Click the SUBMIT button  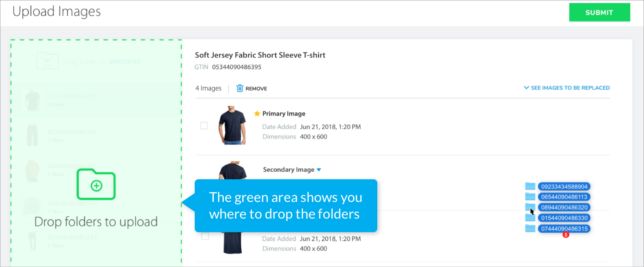pos(600,12)
